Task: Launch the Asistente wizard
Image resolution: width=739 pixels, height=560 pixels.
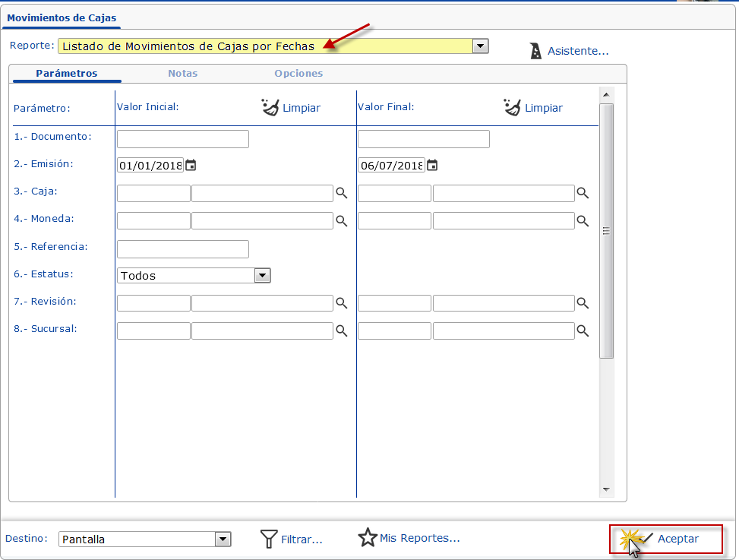Action: (569, 51)
